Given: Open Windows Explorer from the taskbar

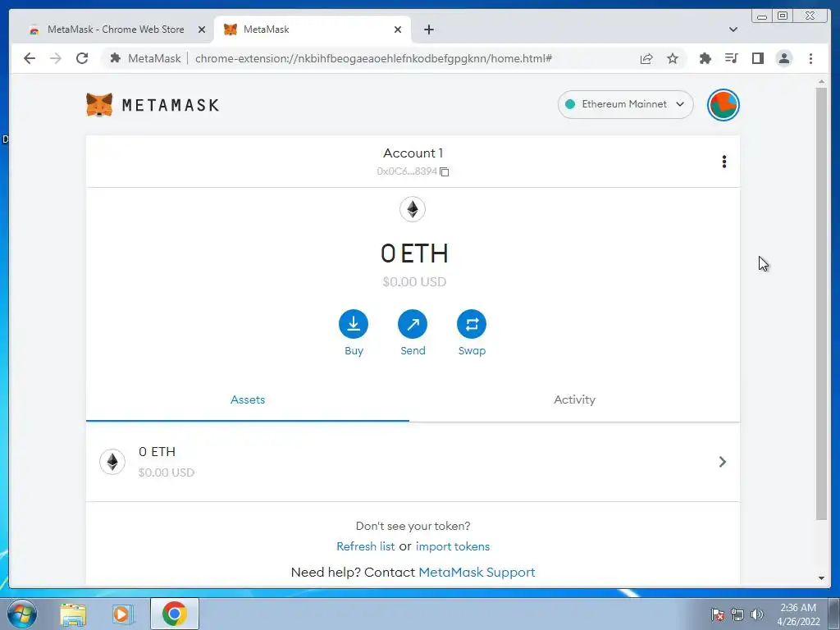Looking at the screenshot, I should point(73,614).
